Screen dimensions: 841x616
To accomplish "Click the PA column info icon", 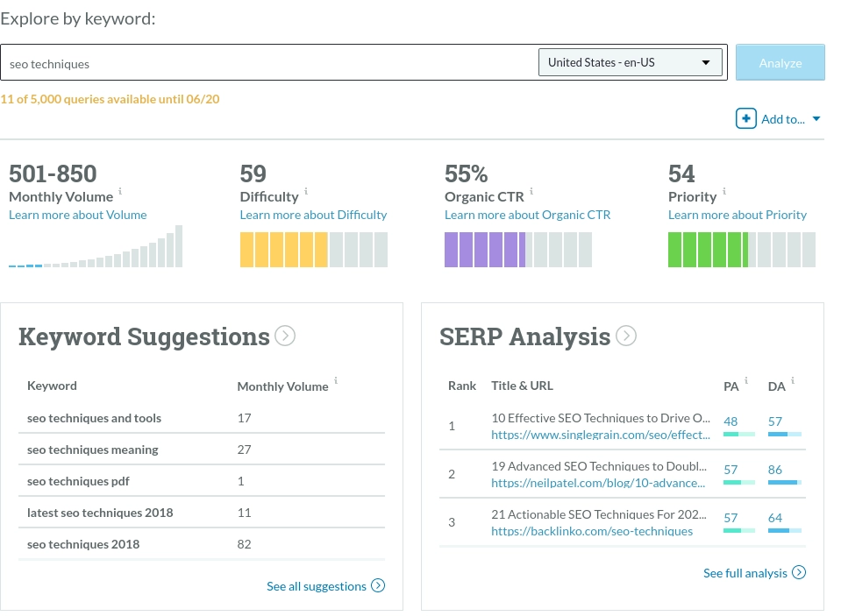I will tap(746, 380).
